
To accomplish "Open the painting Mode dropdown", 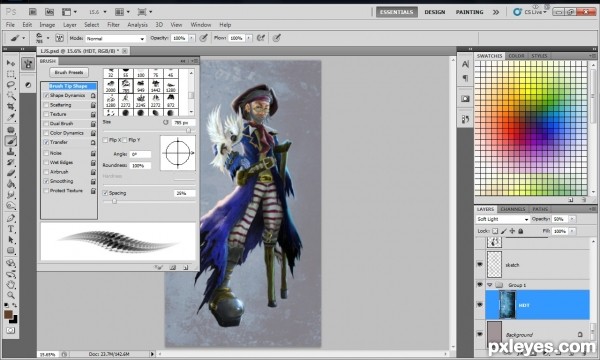I will 116,39.
